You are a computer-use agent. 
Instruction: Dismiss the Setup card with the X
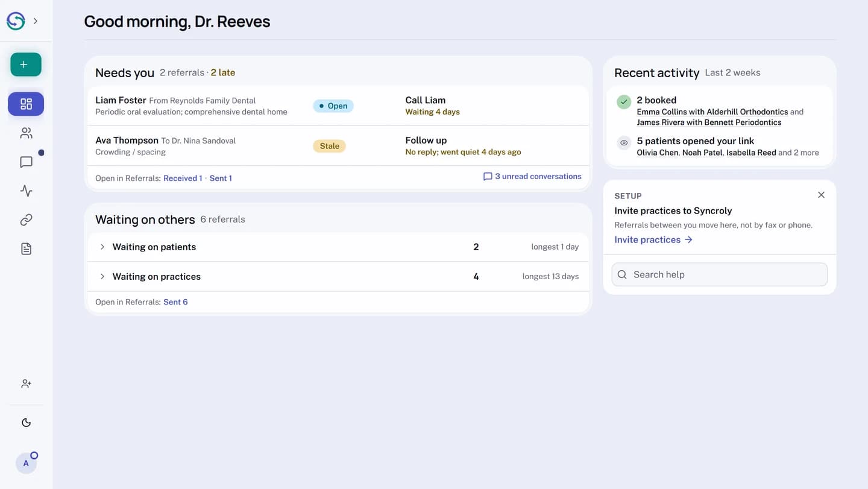821,195
